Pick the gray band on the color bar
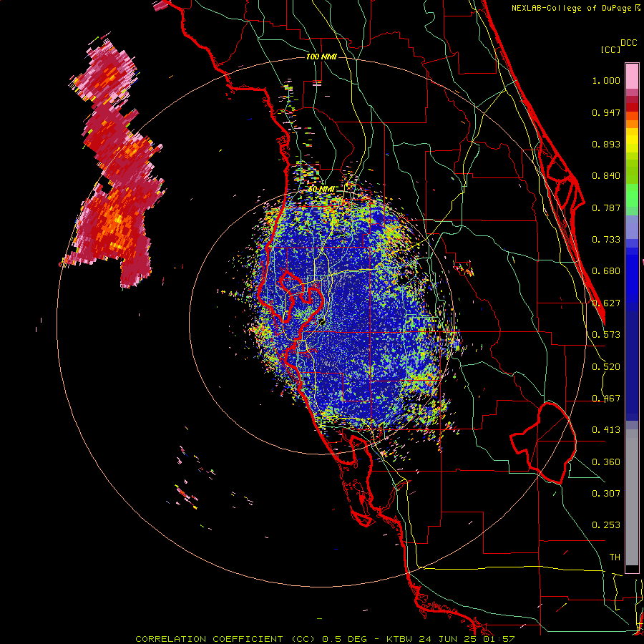The width and height of the screenshot is (644, 644). tap(632, 497)
